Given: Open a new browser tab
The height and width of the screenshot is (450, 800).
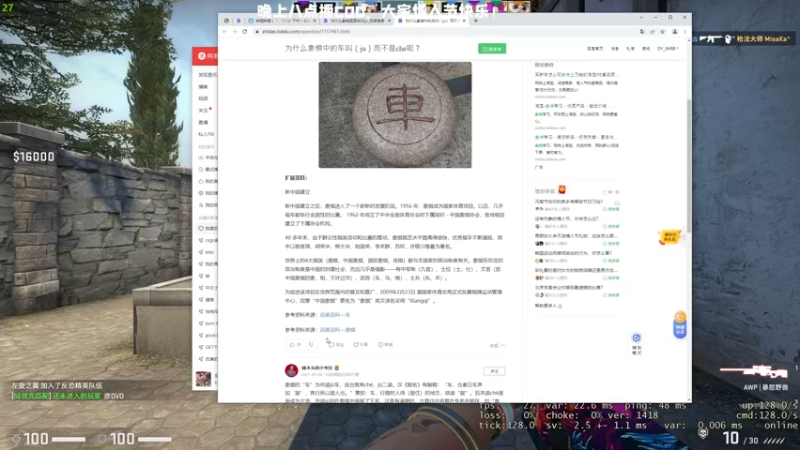Looking at the screenshot, I should [476, 21].
